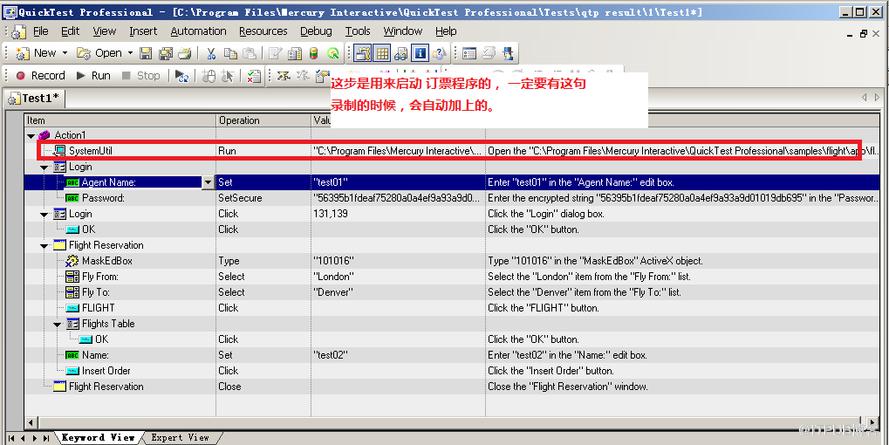Select the Fly To: step
The height and width of the screenshot is (445, 889).
[451, 293]
